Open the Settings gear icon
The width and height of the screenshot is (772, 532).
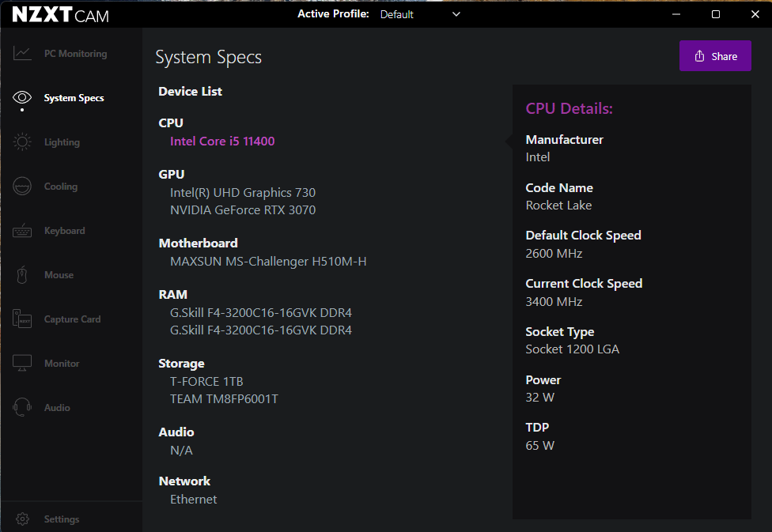pyautogui.click(x=22, y=519)
